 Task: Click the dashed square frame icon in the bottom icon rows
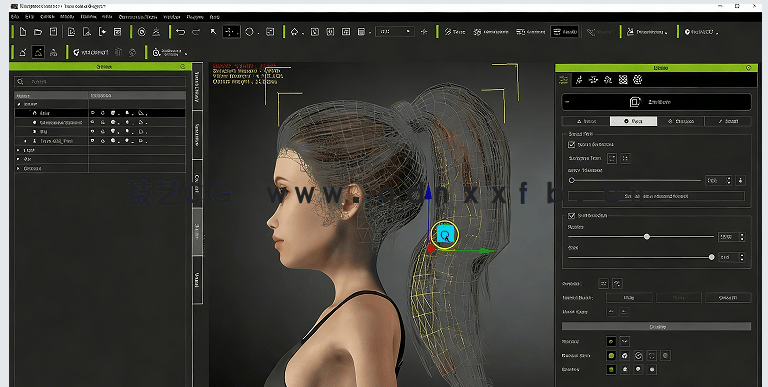point(651,356)
